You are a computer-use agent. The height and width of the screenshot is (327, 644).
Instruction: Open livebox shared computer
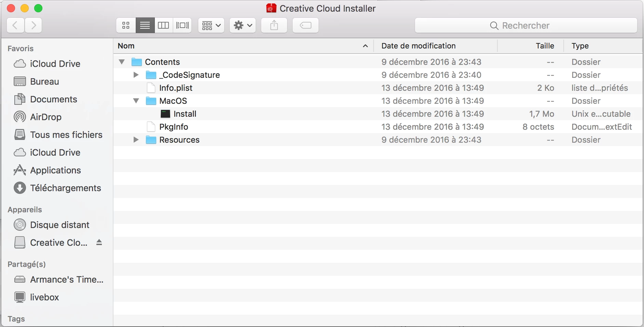(x=36, y=297)
